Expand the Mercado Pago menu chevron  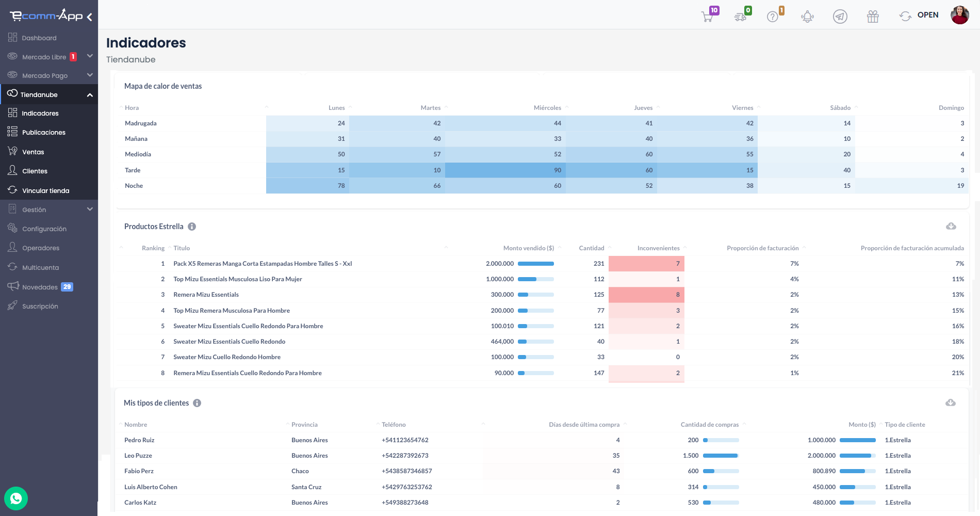pyautogui.click(x=90, y=75)
